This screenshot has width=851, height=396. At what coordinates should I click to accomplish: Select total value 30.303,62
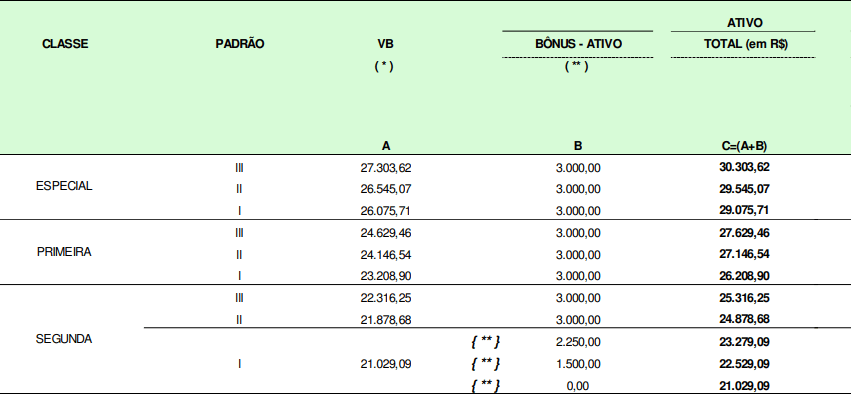[744, 167]
